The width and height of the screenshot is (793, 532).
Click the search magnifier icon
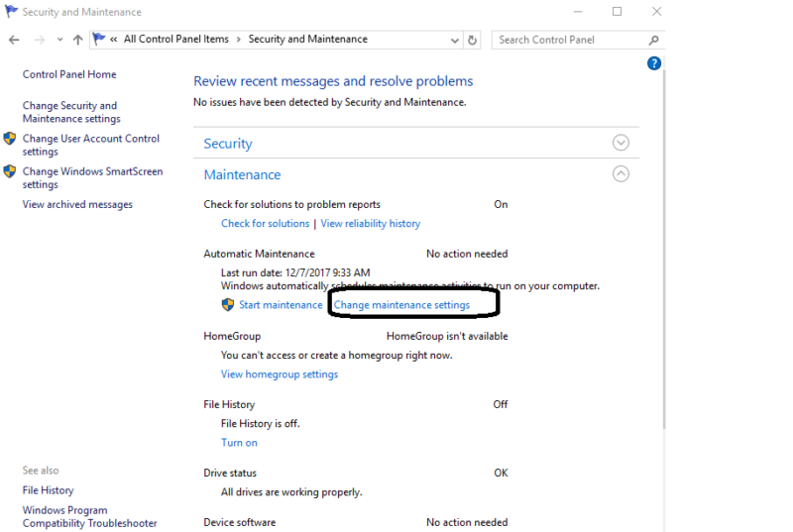653,41
